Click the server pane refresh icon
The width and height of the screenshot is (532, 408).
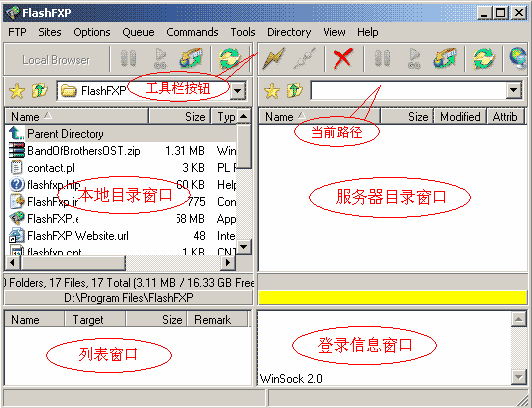click(484, 59)
